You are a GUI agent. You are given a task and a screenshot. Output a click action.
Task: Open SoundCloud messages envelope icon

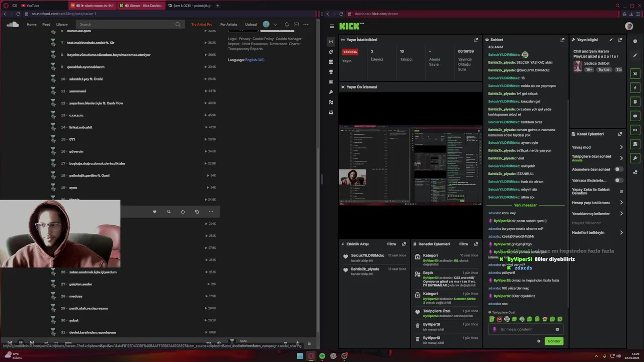coord(296,24)
